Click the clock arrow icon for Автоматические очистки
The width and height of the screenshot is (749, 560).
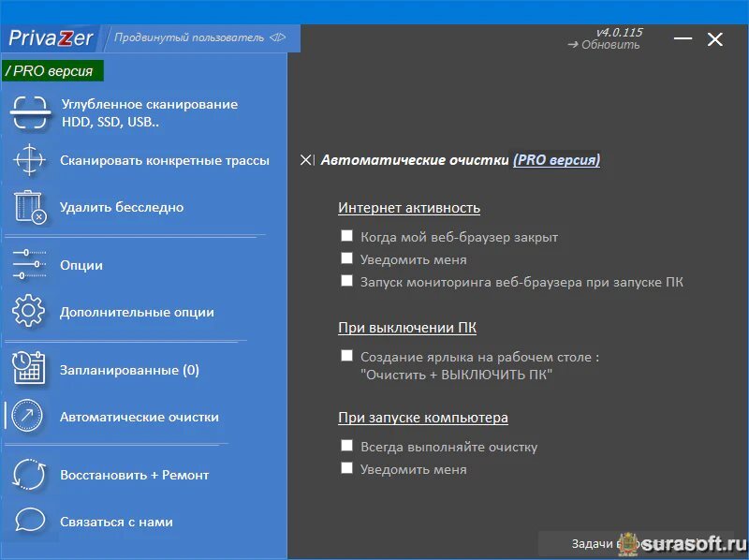(x=27, y=416)
